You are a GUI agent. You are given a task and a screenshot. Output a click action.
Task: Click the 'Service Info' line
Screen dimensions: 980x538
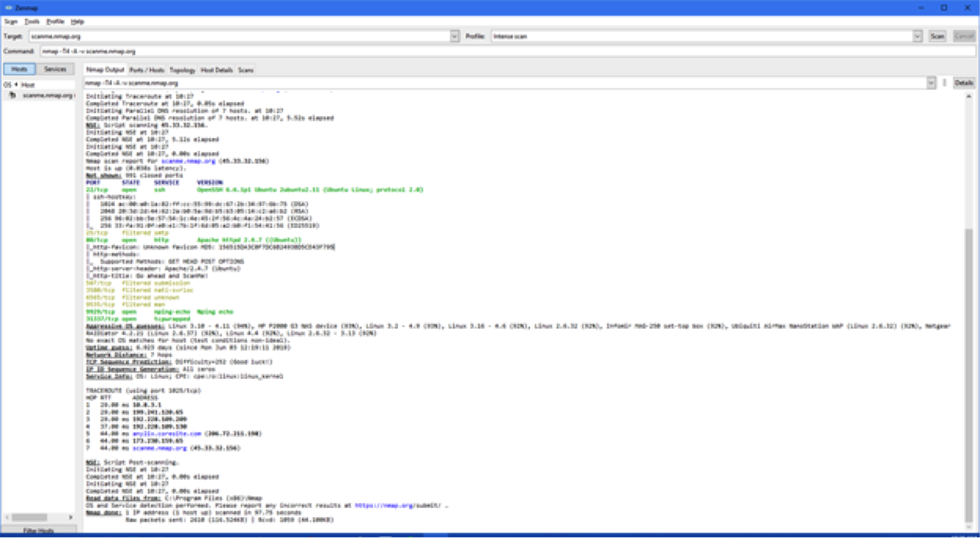[184, 377]
